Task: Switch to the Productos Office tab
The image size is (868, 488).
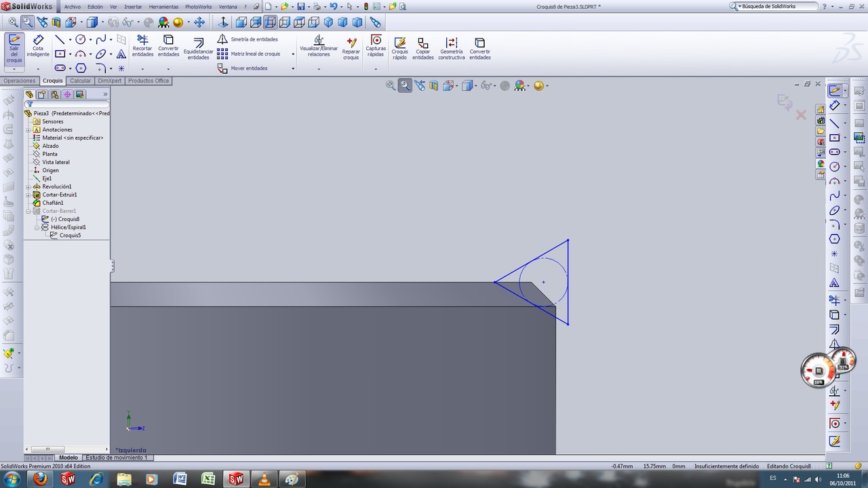Action: 149,81
